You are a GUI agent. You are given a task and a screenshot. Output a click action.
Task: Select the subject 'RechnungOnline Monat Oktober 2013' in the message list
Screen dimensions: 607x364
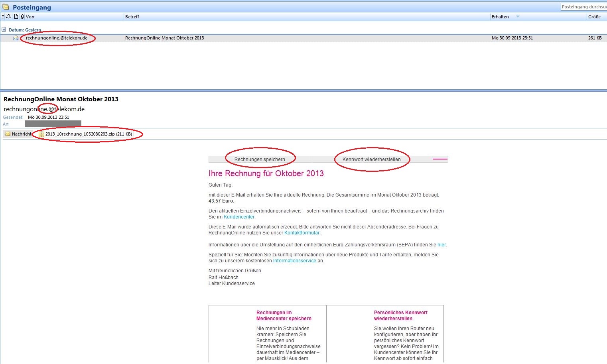tap(165, 38)
